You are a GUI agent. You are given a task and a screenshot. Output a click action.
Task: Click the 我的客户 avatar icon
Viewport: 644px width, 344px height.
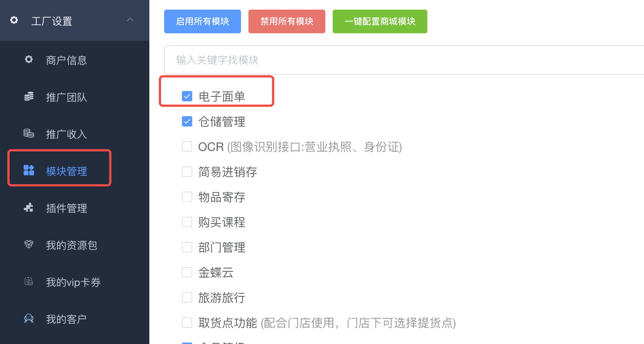click(29, 318)
